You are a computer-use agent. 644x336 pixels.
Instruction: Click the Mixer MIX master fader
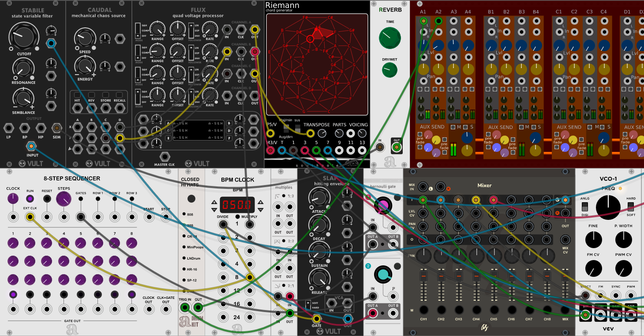pos(565,276)
